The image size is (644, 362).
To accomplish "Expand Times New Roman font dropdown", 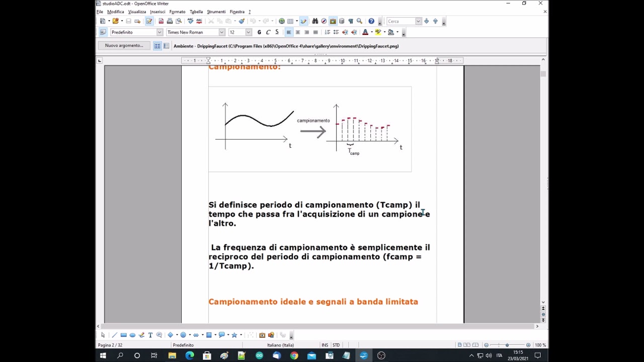I will coord(221,32).
